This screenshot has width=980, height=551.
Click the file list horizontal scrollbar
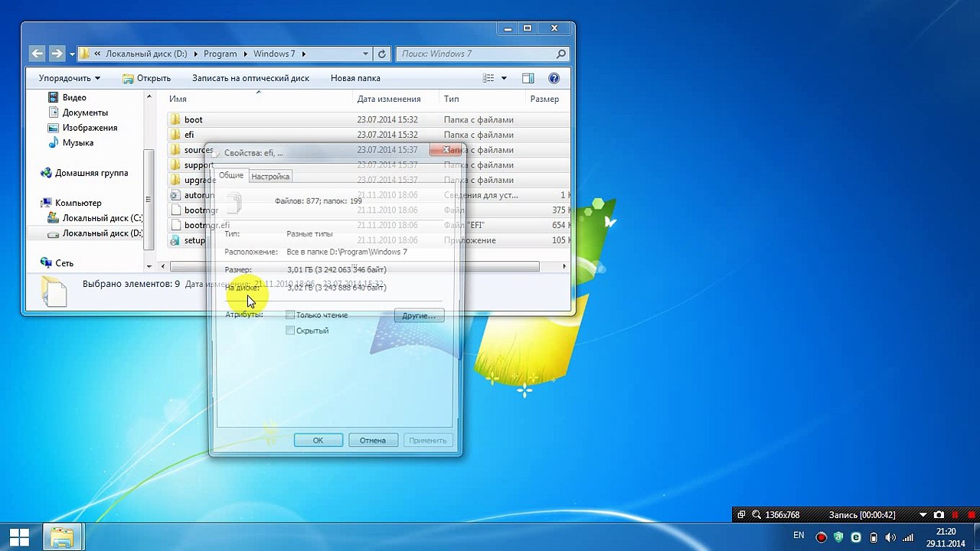coord(354,266)
